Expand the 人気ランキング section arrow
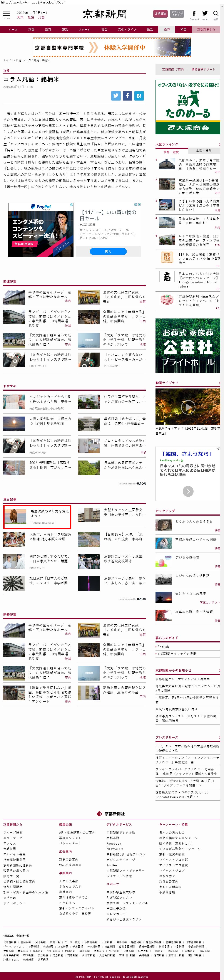Viewport: 224px width, 980px height. tap(219, 145)
